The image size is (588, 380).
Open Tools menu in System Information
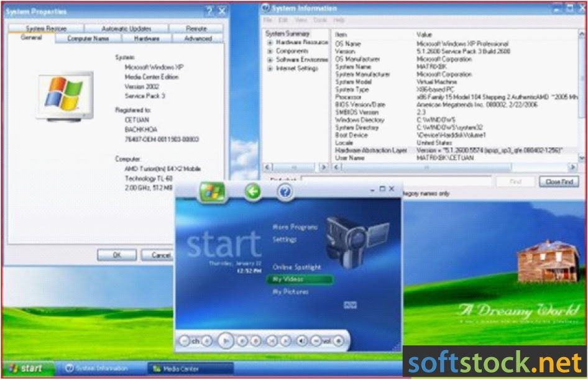coord(320,20)
